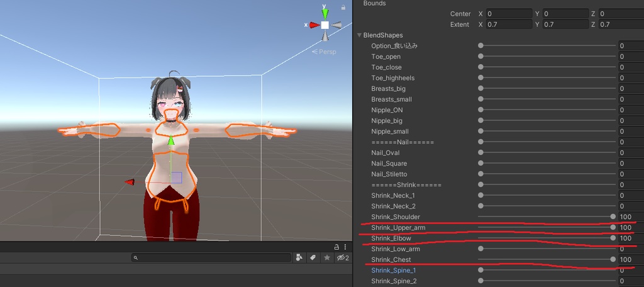Click the green Y move arrow on avatar
The height and width of the screenshot is (287, 644).
[x=171, y=140]
